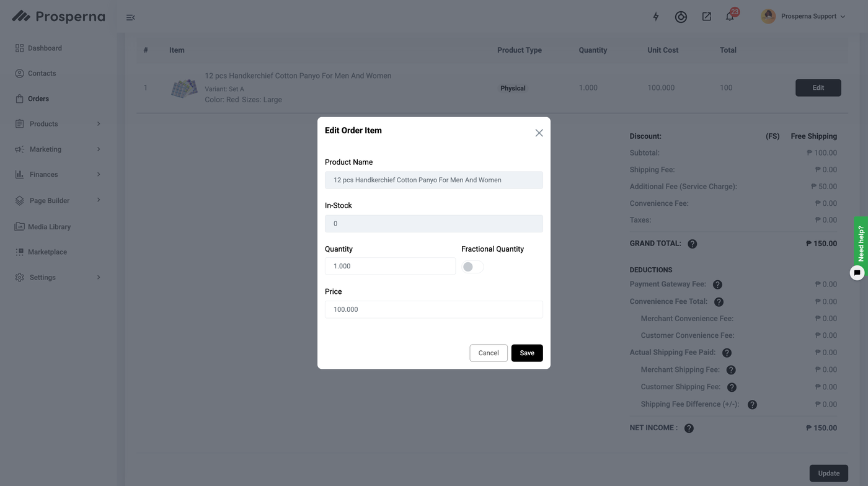Image resolution: width=868 pixels, height=486 pixels.
Task: Click the Quantity input field
Action: 390,266
